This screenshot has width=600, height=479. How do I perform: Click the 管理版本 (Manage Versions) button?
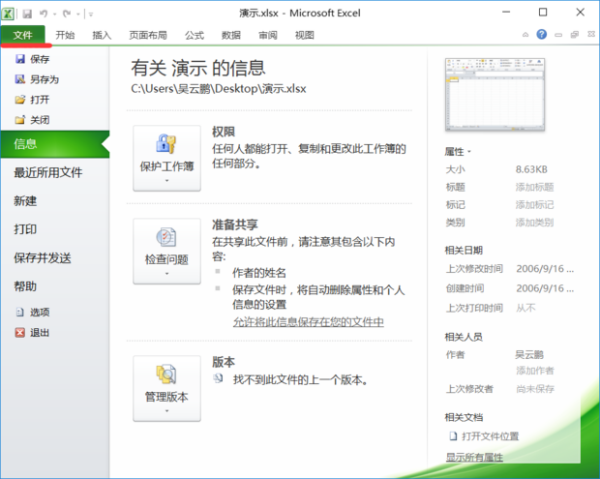pyautogui.click(x=167, y=388)
